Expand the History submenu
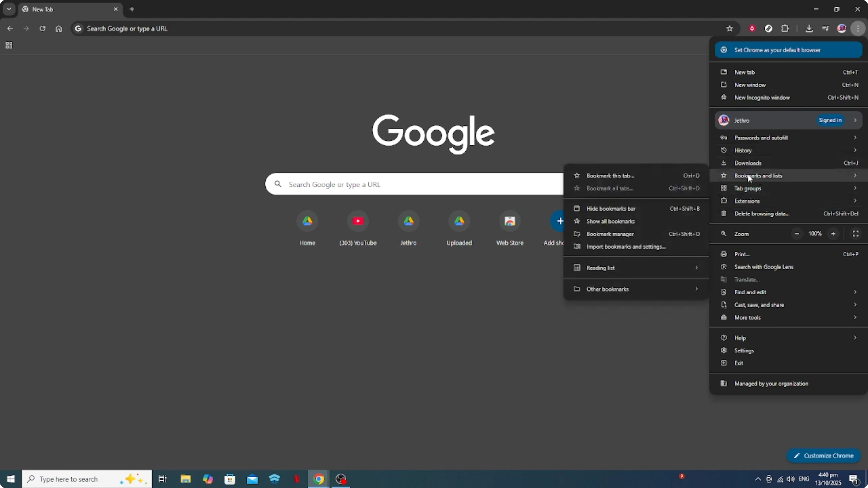 [789, 150]
